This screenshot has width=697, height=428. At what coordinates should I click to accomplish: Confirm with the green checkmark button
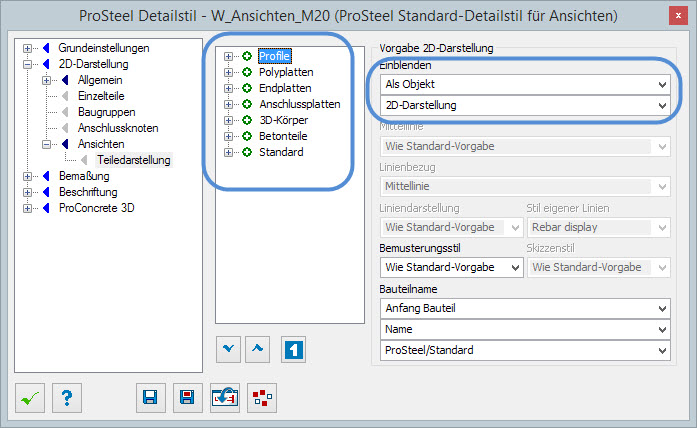click(x=30, y=398)
